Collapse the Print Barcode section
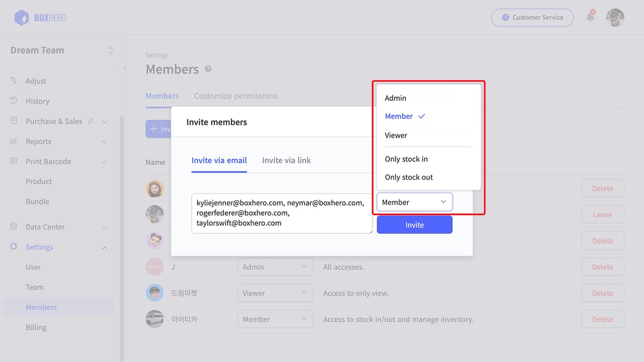 pyautogui.click(x=105, y=161)
